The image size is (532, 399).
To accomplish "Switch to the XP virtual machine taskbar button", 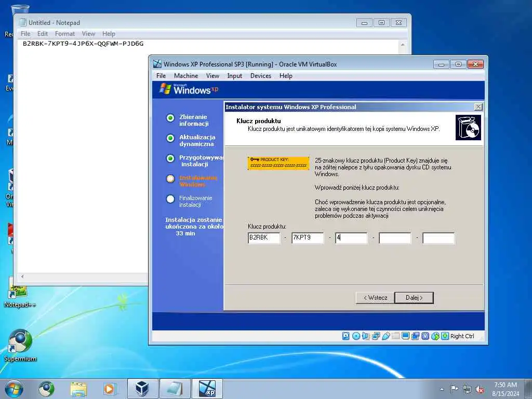I will point(207,389).
